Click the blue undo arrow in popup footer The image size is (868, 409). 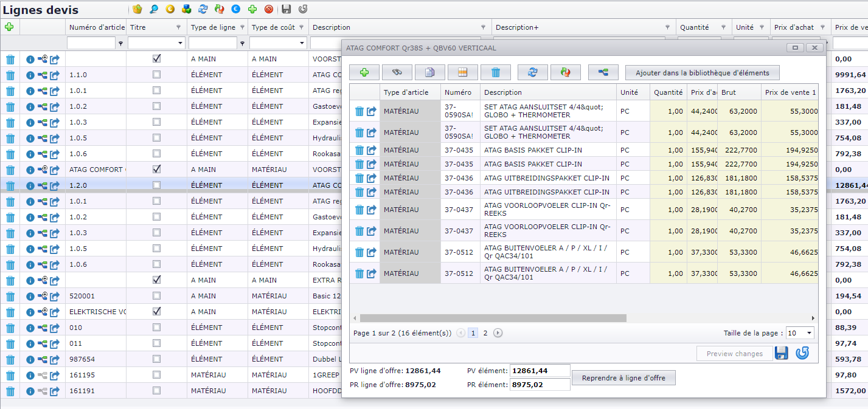[x=802, y=353]
